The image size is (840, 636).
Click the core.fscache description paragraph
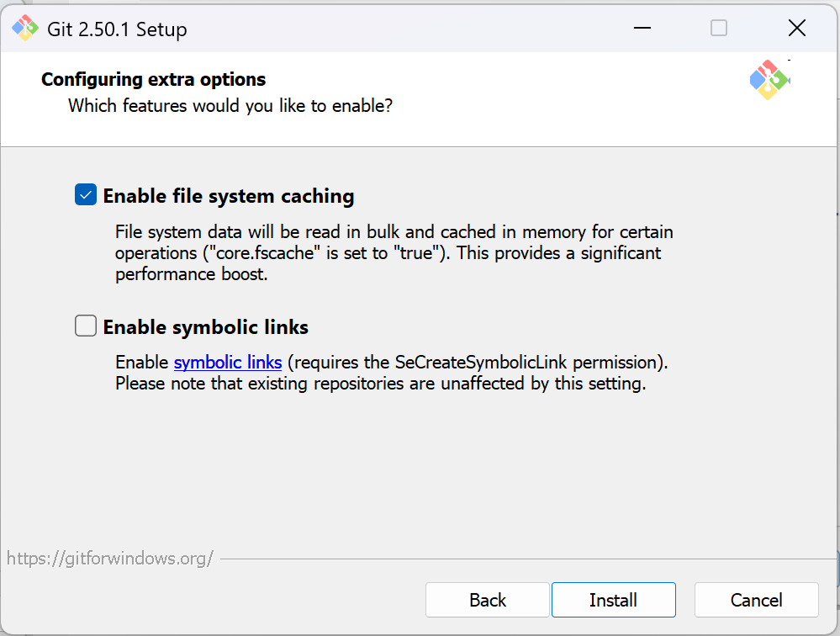pos(394,252)
